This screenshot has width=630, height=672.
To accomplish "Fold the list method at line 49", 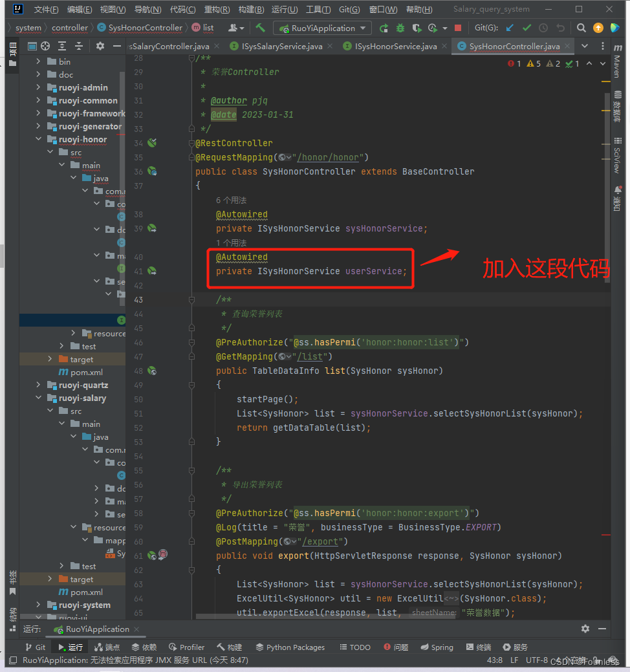I will [x=191, y=385].
